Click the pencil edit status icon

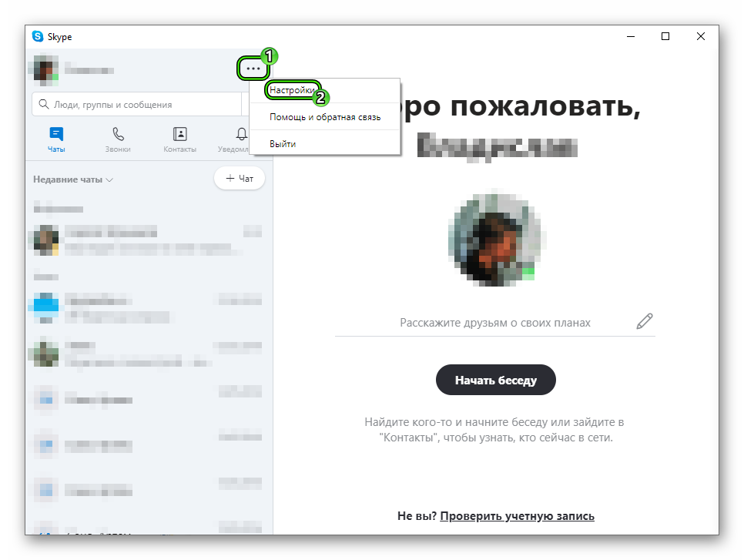pos(644,322)
